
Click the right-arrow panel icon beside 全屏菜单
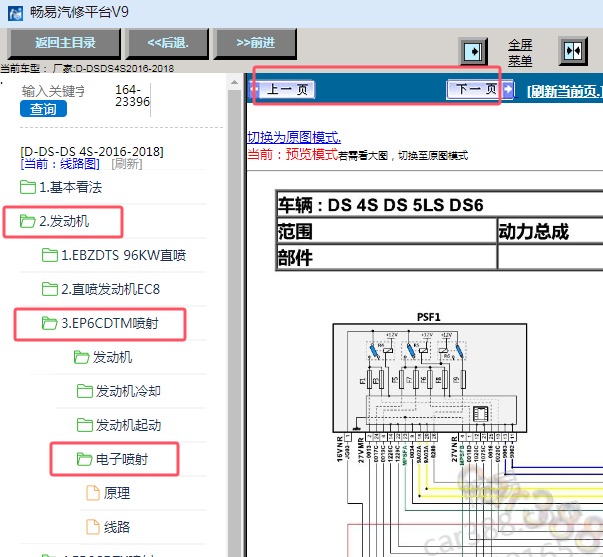point(474,51)
